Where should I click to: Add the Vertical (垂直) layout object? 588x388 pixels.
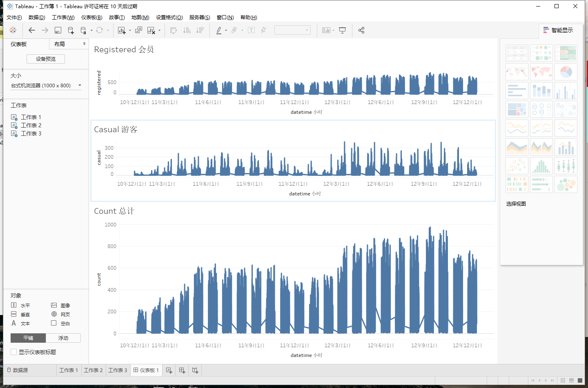pos(20,314)
